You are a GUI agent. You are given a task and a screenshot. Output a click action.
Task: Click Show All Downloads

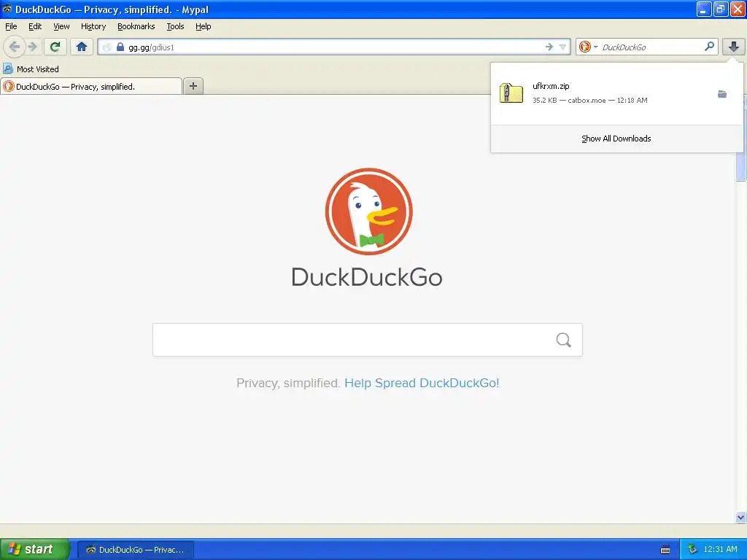tap(616, 139)
